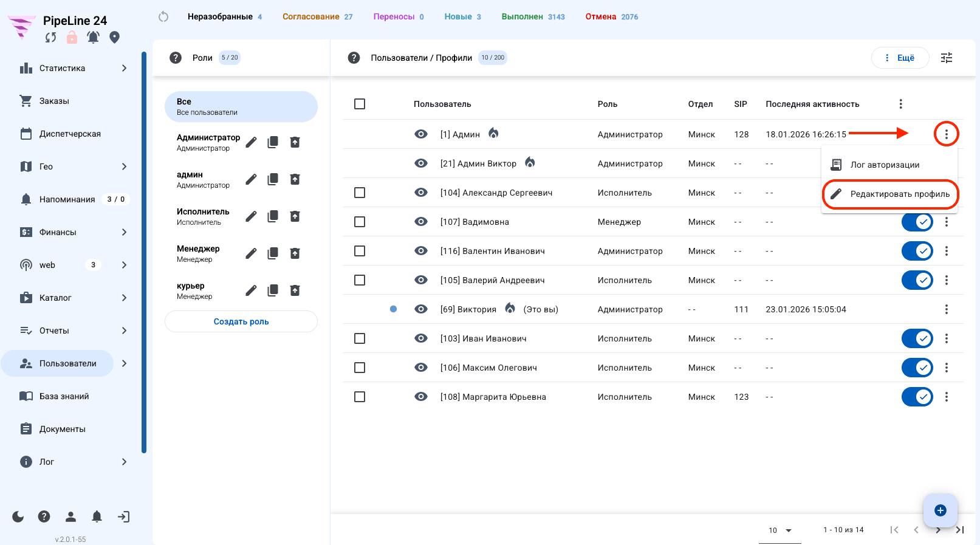Screen dimensions: 980x545
Task: Click the blue plus add user button
Action: pos(941,510)
